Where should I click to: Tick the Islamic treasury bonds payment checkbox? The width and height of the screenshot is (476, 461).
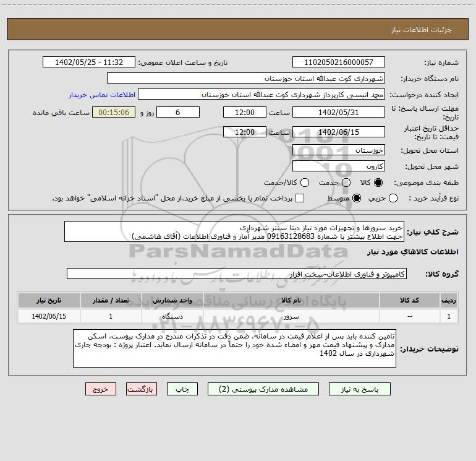(300, 198)
